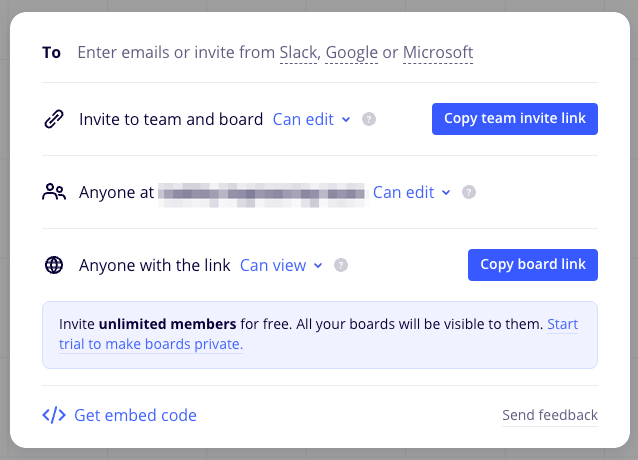The height and width of the screenshot is (460, 638).
Task: Click the globe icon
Action: tap(54, 265)
